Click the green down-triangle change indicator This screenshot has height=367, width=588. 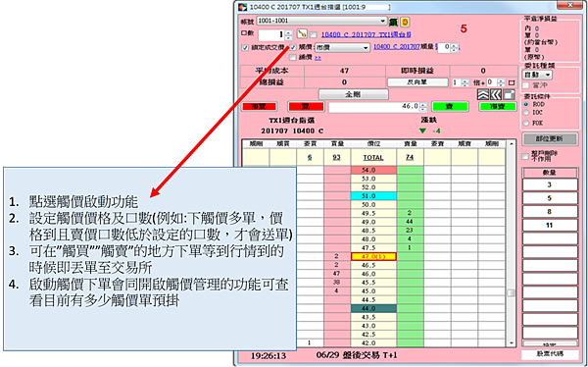[422, 131]
